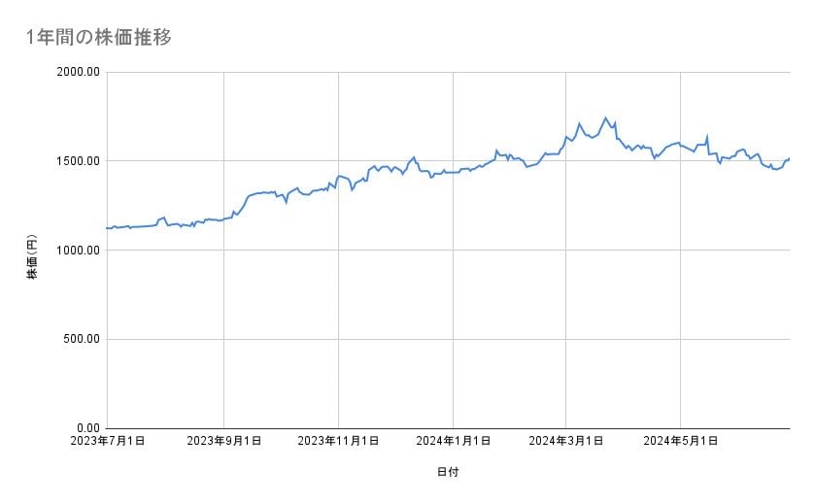Click the 1000.00 y-axis label

click(x=78, y=251)
